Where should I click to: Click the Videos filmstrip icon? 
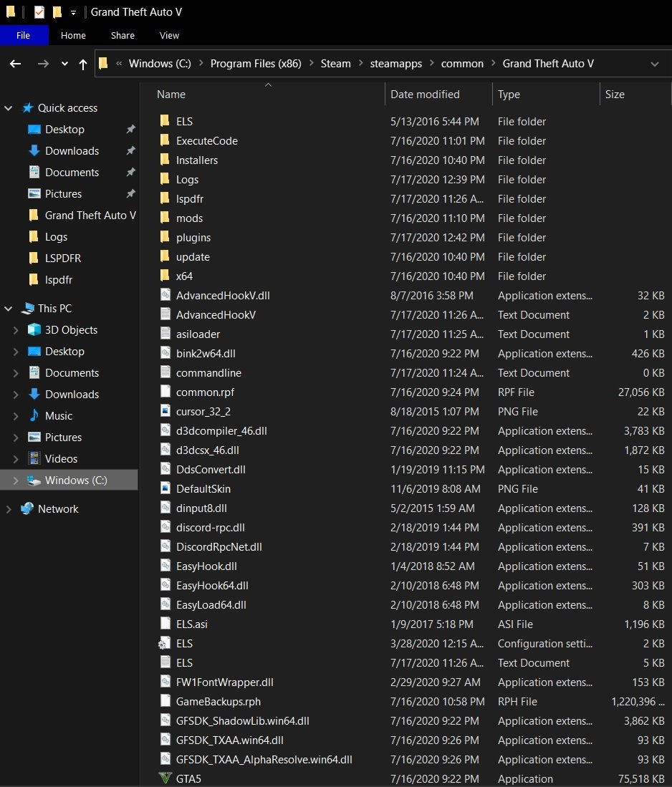(34, 458)
